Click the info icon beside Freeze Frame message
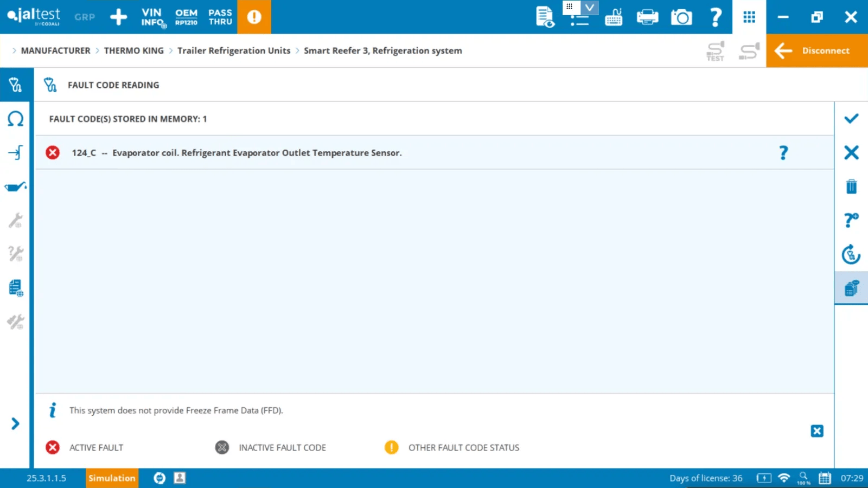The width and height of the screenshot is (868, 488). [x=53, y=410]
